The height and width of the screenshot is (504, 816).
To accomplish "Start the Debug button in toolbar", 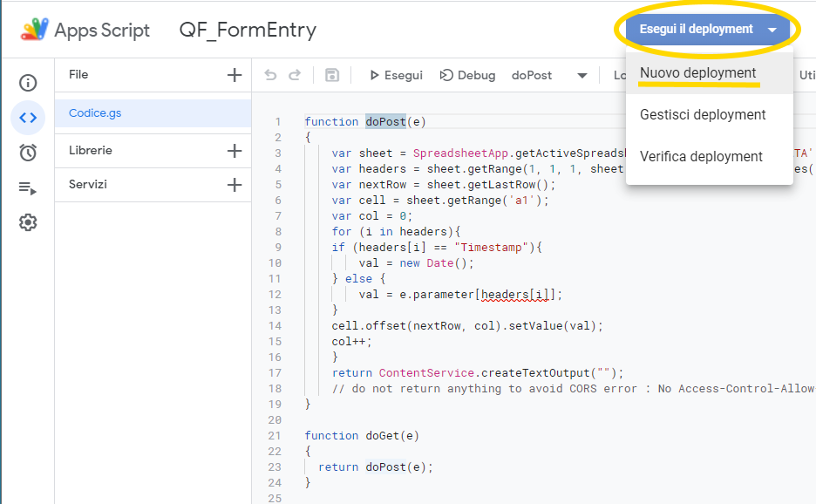I will click(x=467, y=76).
